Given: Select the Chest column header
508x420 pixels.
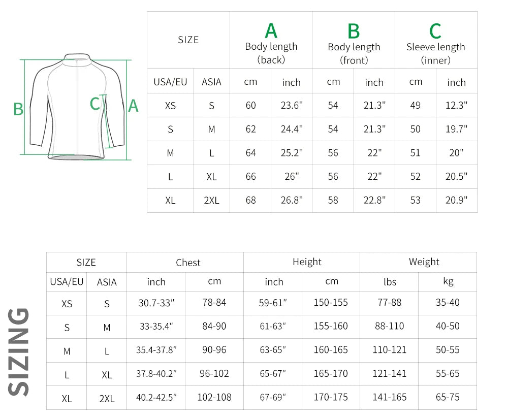Looking at the screenshot, I should click(188, 262).
